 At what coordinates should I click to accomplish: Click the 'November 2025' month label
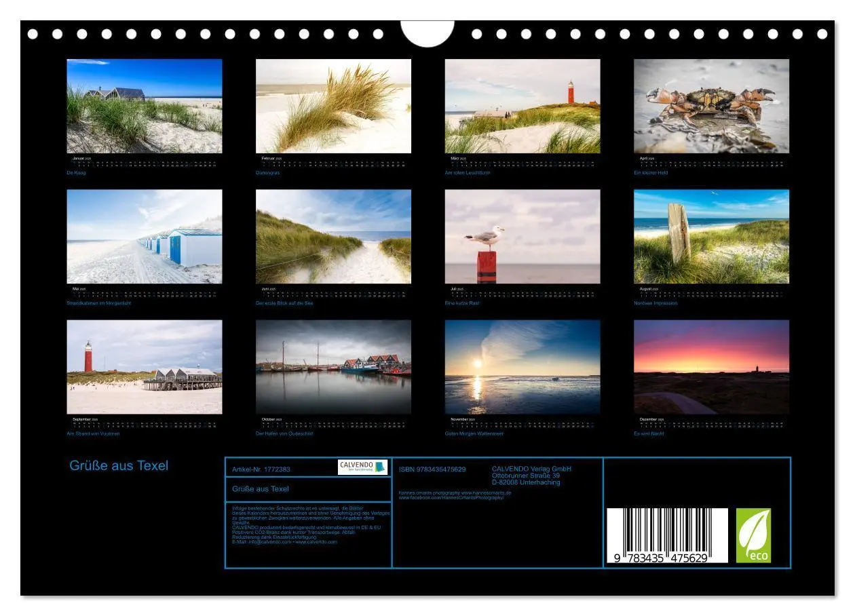tap(464, 419)
